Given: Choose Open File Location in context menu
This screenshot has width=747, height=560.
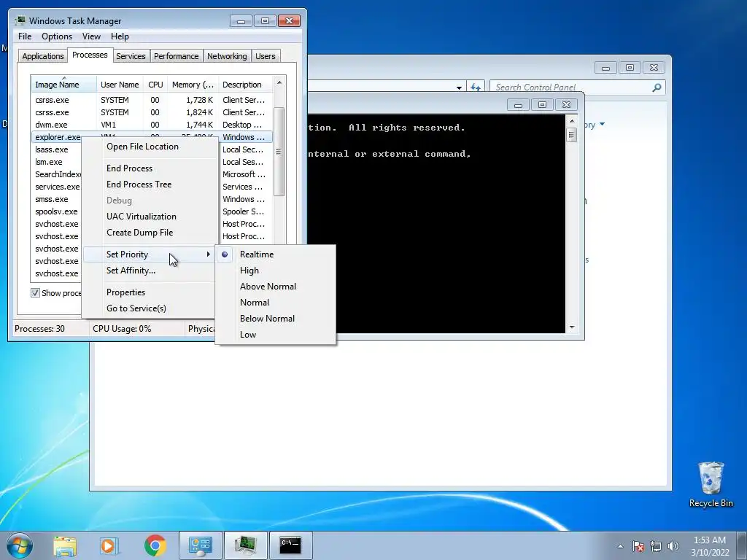Looking at the screenshot, I should tap(142, 147).
